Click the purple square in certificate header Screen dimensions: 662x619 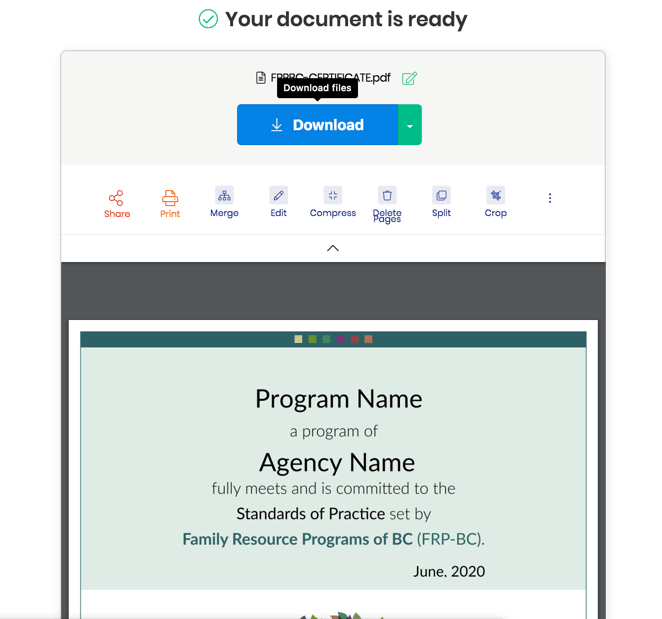[x=340, y=340]
